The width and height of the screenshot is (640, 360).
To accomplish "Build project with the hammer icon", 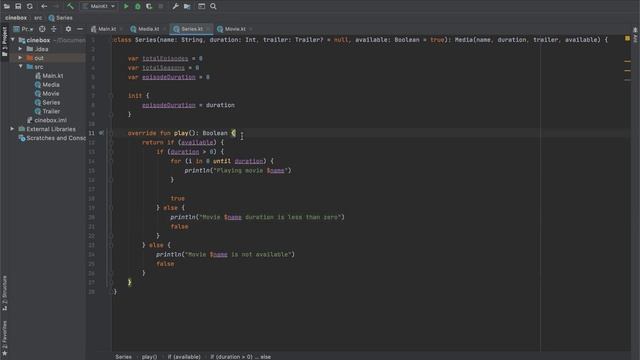I will pos(70,6).
